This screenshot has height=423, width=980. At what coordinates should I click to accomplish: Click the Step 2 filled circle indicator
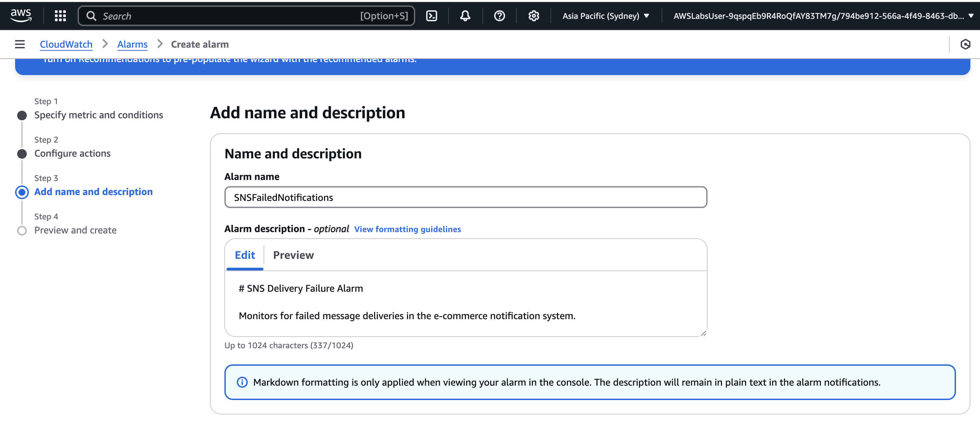[x=22, y=154]
